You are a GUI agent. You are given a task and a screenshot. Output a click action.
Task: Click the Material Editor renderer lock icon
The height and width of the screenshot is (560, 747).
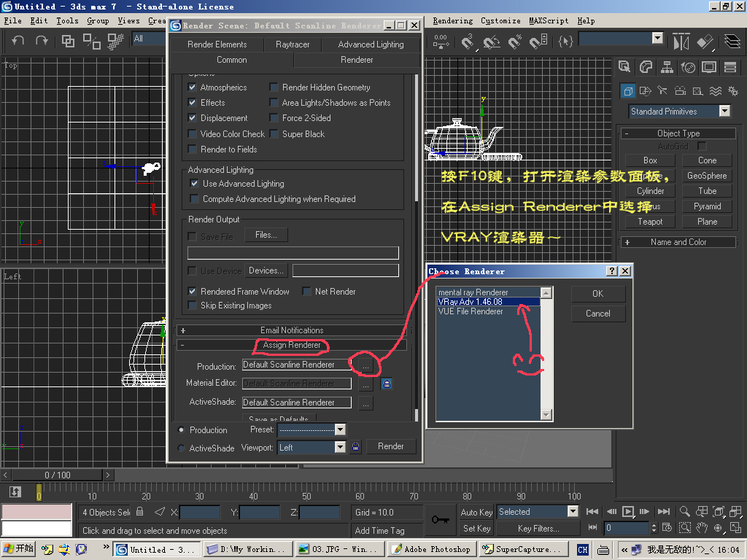coord(387,384)
